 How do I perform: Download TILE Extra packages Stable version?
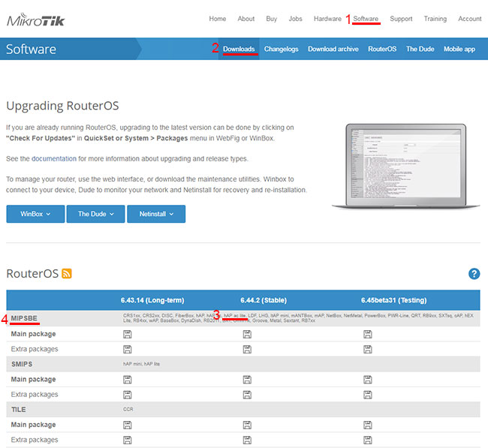(x=247, y=440)
